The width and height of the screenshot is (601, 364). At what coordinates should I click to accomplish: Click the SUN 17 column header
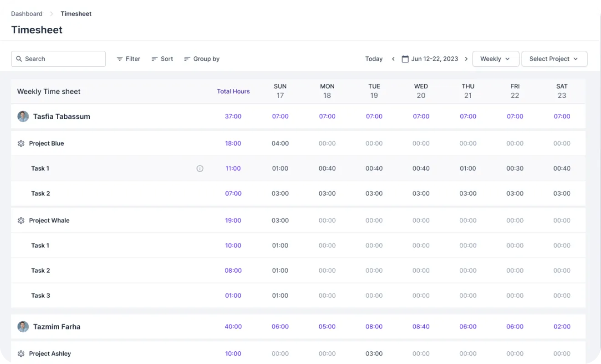tap(280, 91)
